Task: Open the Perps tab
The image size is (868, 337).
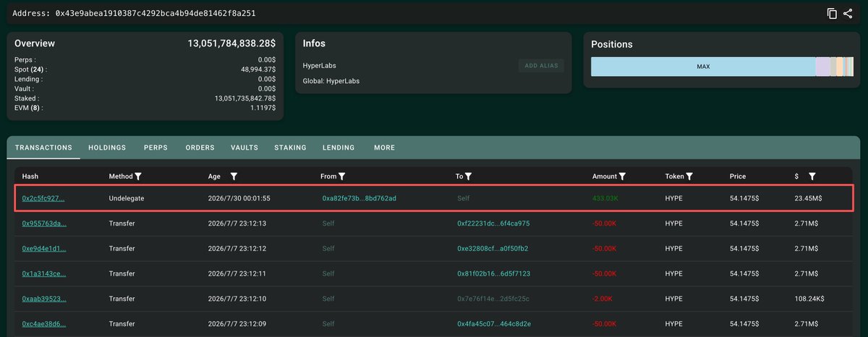Action: (x=156, y=148)
